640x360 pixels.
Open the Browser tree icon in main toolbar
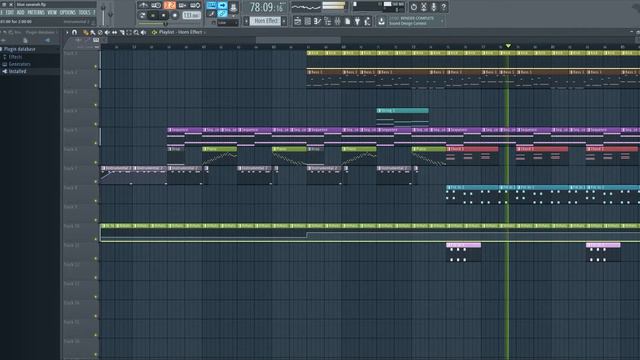[x=327, y=21]
